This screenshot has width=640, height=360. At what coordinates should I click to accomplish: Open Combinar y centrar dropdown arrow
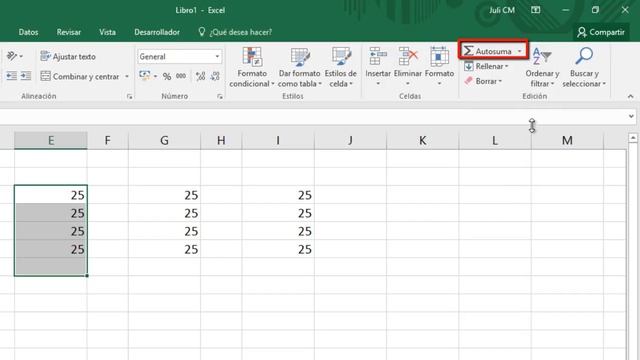click(x=127, y=76)
